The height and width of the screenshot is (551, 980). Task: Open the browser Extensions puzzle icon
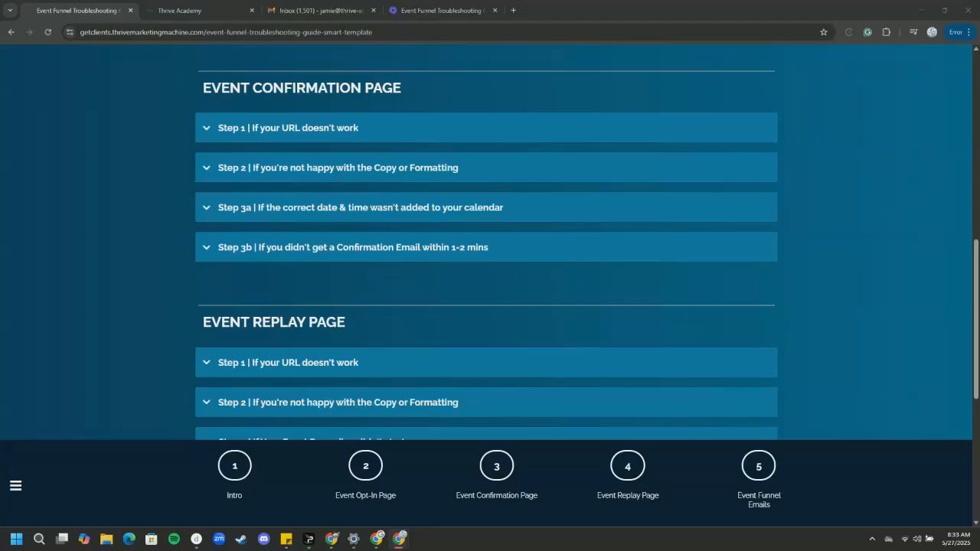coord(887,32)
